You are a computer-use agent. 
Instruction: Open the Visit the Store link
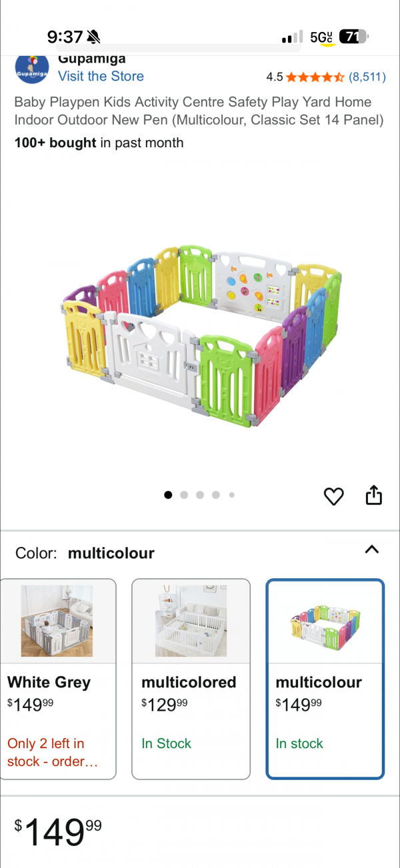point(101,76)
